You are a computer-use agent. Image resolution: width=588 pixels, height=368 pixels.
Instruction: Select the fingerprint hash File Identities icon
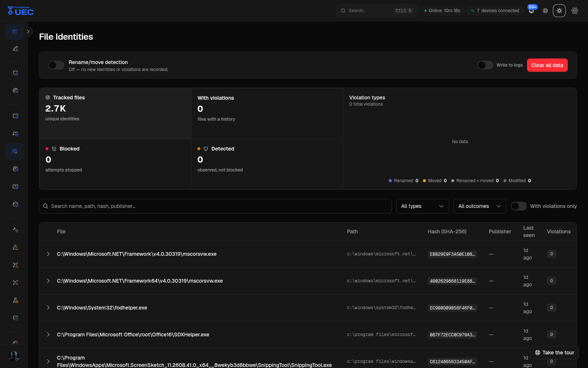tap(15, 151)
